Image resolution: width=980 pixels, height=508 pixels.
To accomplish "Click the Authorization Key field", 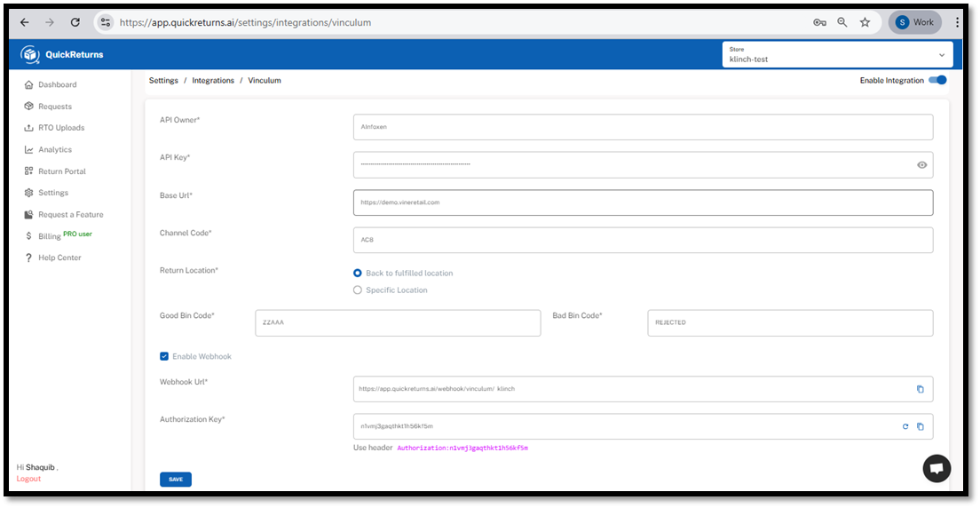I will pyautogui.click(x=643, y=426).
